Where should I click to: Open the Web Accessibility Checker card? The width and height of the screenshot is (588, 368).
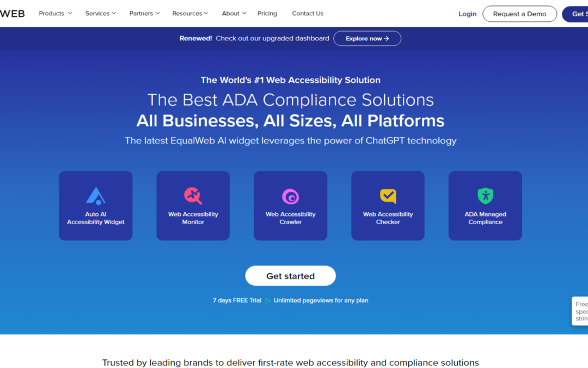coord(388,206)
